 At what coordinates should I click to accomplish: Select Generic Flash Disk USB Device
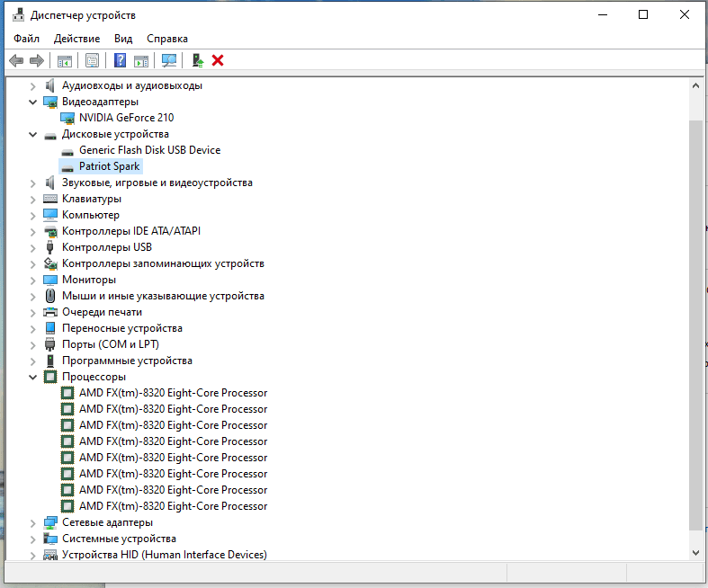[x=150, y=150]
